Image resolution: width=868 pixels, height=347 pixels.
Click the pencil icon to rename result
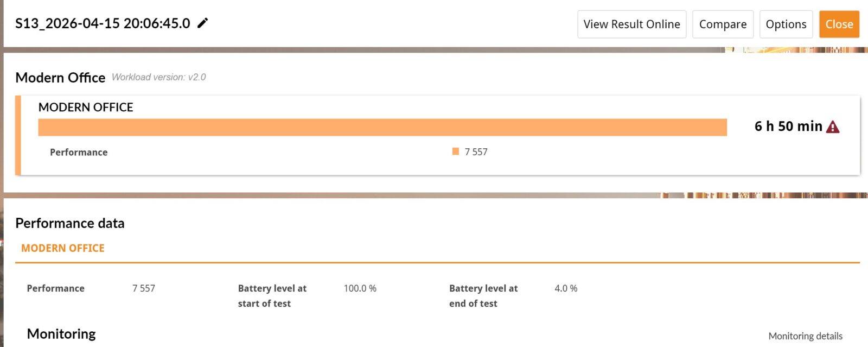pos(202,23)
